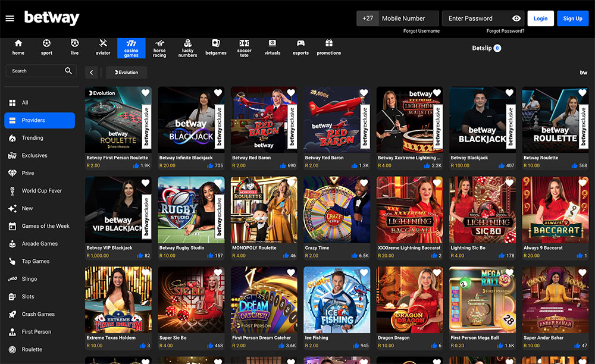Open horse racing section
The image size is (595, 364).
point(159,48)
